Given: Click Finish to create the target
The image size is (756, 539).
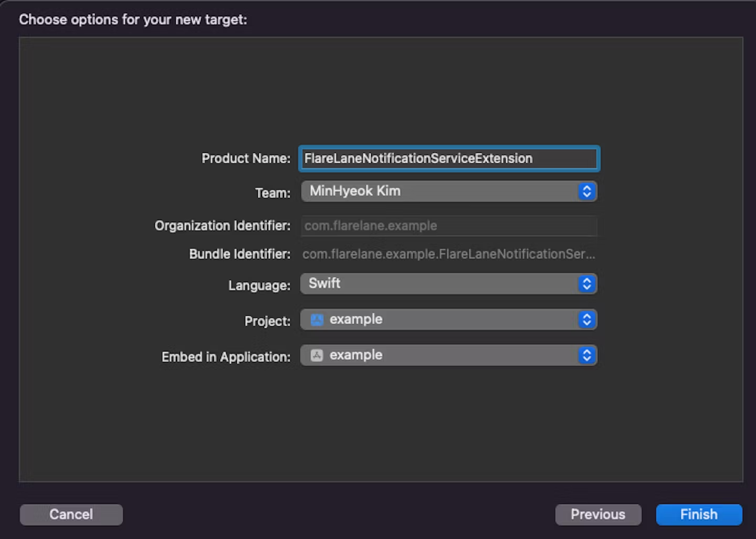Looking at the screenshot, I should click(x=699, y=514).
